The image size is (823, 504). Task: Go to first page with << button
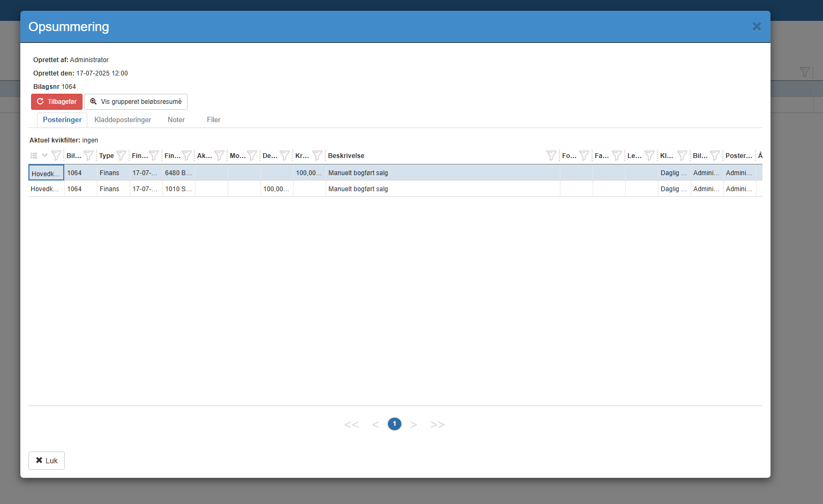pyautogui.click(x=351, y=425)
